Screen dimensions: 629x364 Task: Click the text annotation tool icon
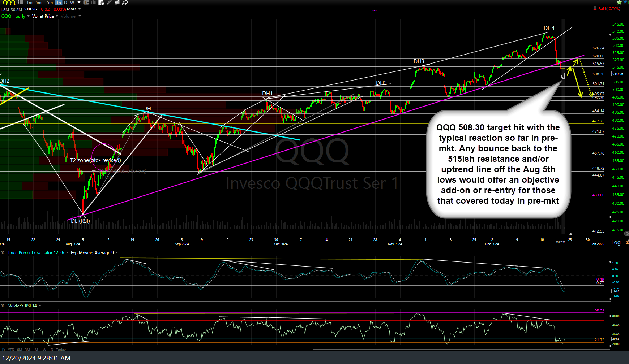click(86, 3)
